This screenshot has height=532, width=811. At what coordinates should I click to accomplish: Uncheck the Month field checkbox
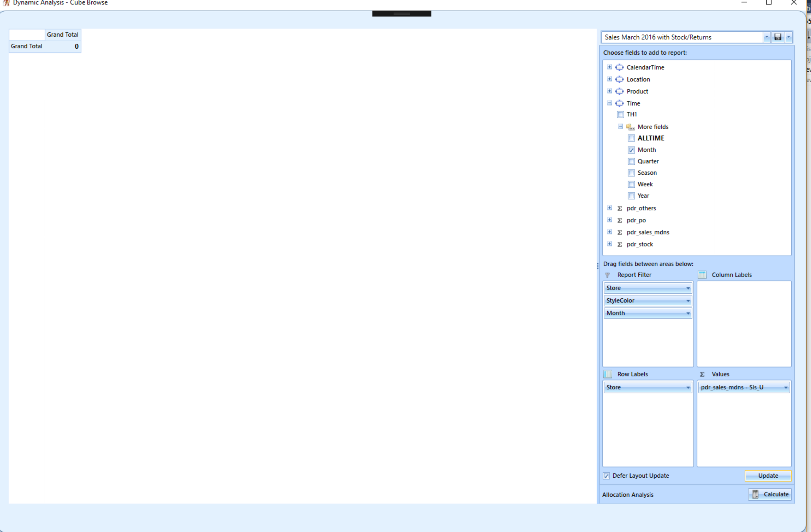631,150
